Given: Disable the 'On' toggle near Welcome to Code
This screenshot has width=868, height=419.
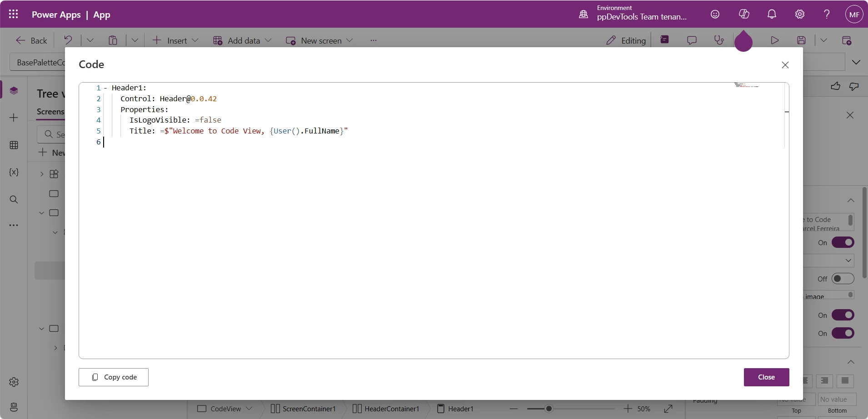Looking at the screenshot, I should click(x=842, y=242).
